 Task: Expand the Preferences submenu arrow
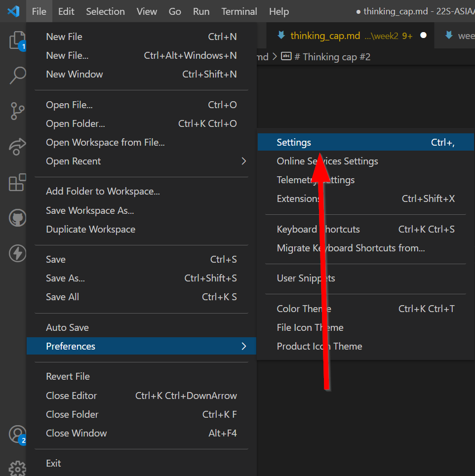[243, 346]
